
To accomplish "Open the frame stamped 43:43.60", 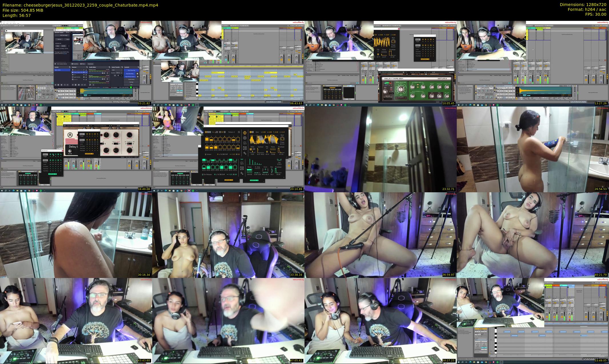I will pos(76,321).
